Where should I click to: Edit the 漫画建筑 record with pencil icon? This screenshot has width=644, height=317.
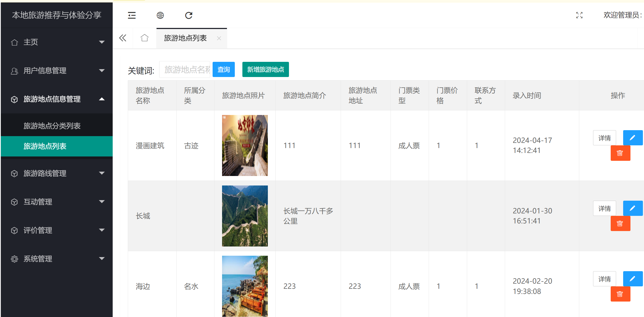[633, 137]
